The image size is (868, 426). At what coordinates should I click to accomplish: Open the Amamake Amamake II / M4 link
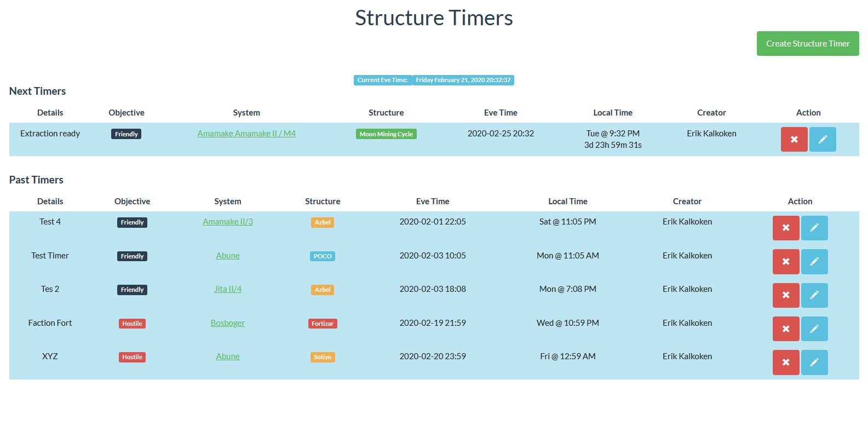click(246, 134)
